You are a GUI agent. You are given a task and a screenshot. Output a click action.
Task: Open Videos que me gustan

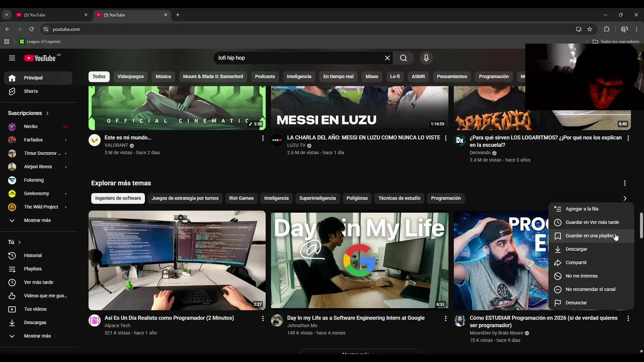coord(38,296)
